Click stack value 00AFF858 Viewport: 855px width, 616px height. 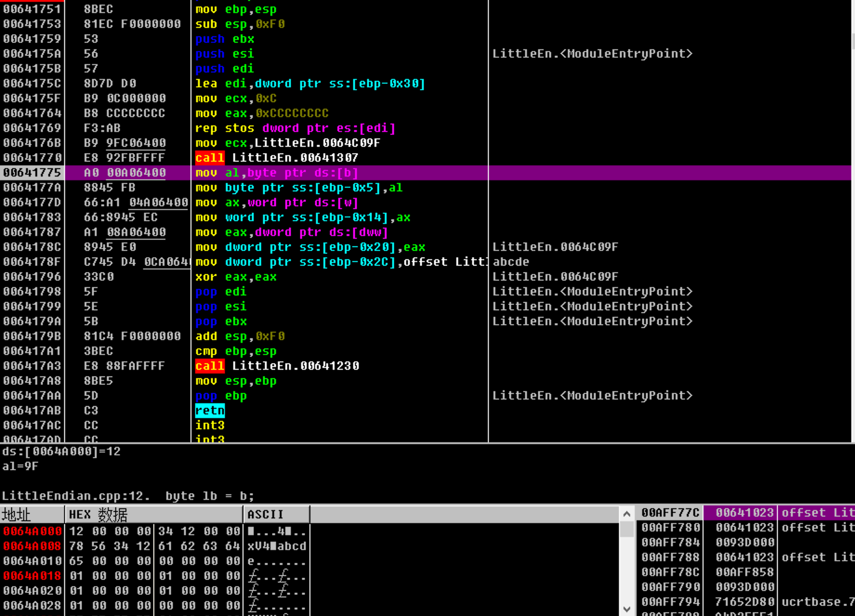[x=745, y=572]
